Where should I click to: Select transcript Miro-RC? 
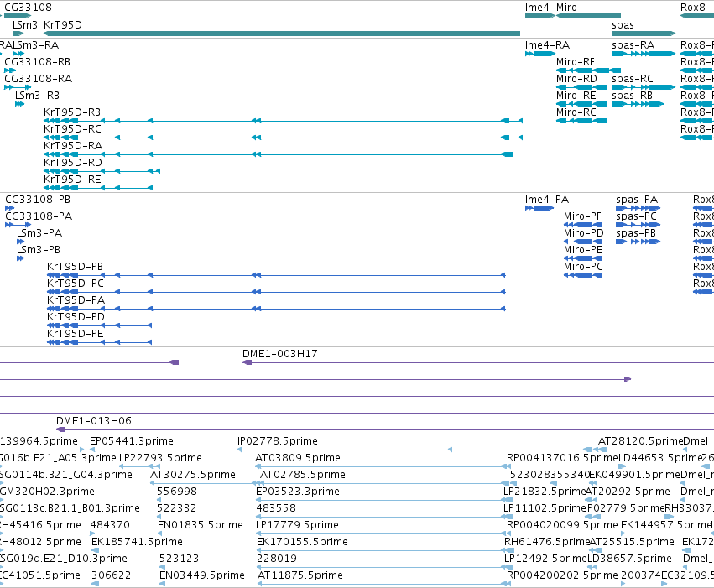(x=582, y=121)
